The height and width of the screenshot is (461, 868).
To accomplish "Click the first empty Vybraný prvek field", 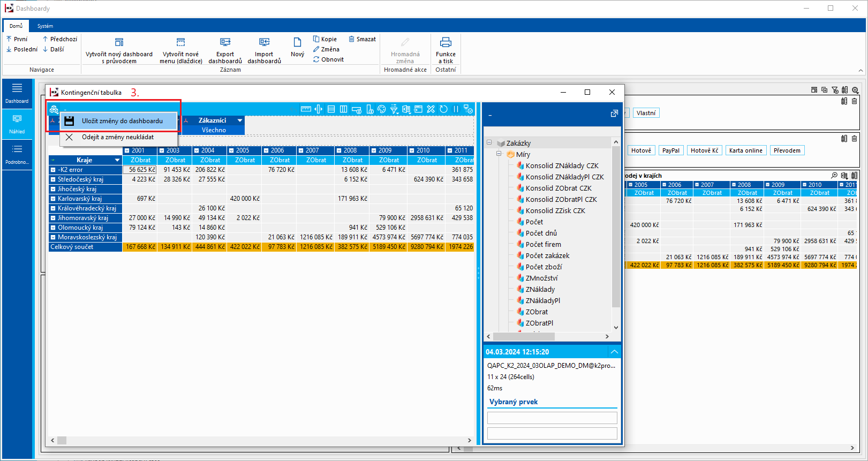I will 552,418.
